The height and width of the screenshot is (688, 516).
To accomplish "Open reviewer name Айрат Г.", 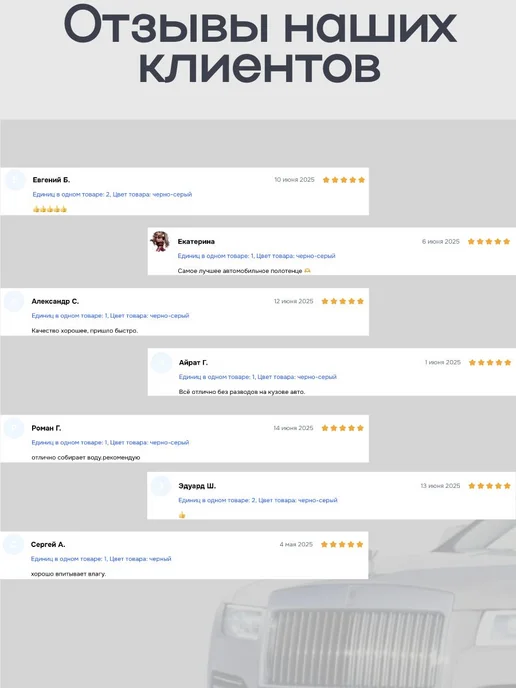I will pos(193,362).
